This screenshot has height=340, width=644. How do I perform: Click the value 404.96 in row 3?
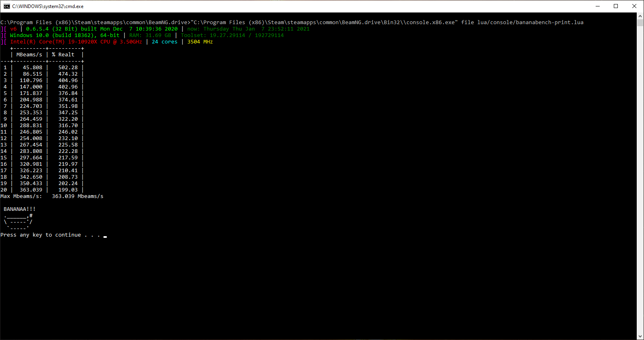pos(68,80)
